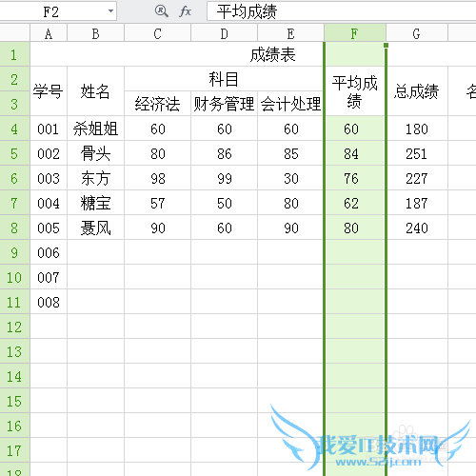Select highlighted column F header
Viewport: 476px width, 476px height.
point(355,33)
